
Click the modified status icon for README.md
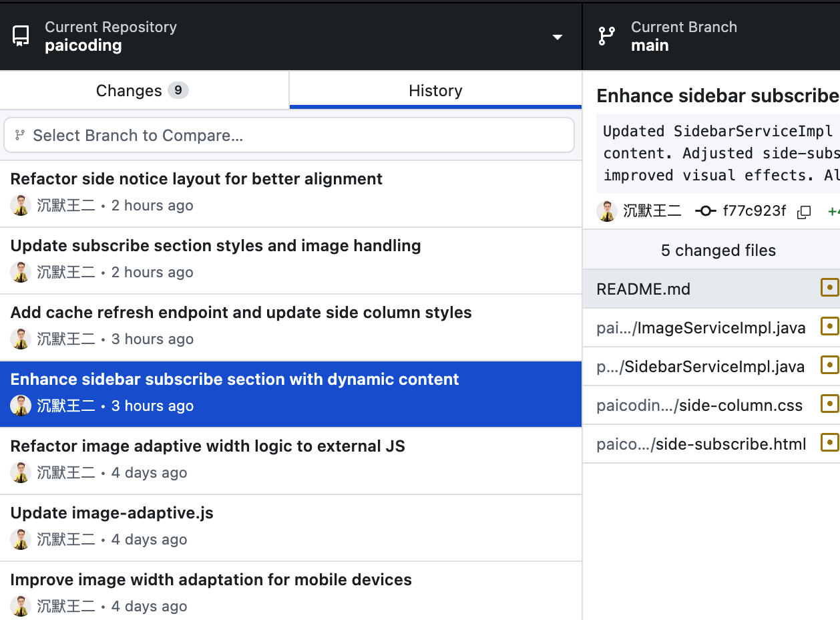pos(829,288)
